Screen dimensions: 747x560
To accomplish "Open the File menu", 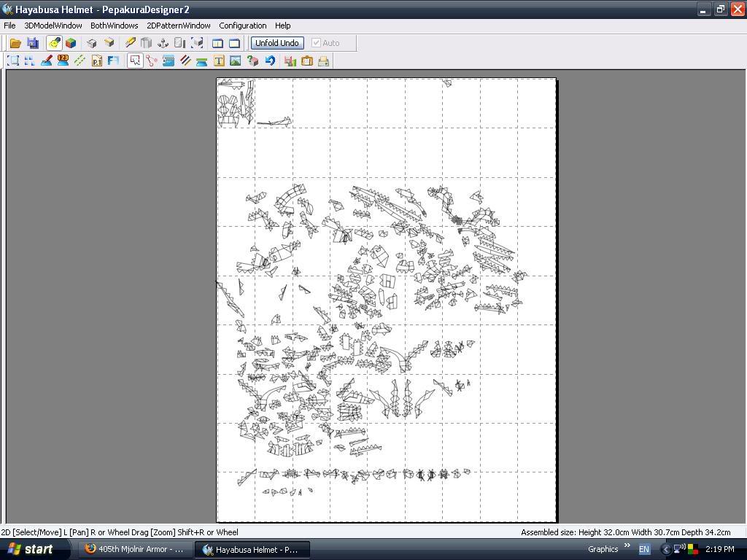I will click(9, 26).
